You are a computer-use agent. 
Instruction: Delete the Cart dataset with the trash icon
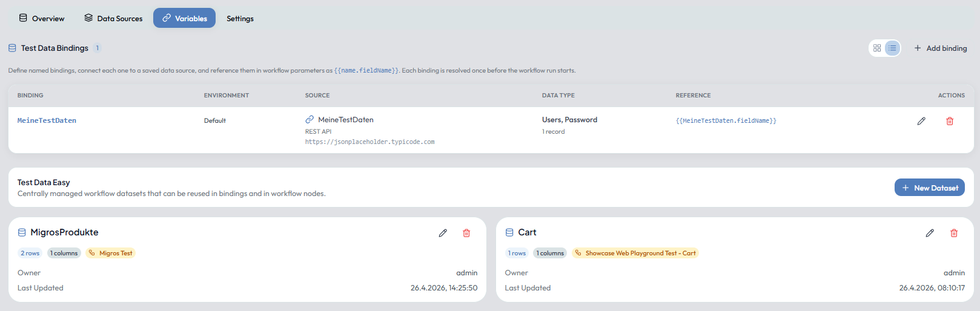[x=954, y=233]
